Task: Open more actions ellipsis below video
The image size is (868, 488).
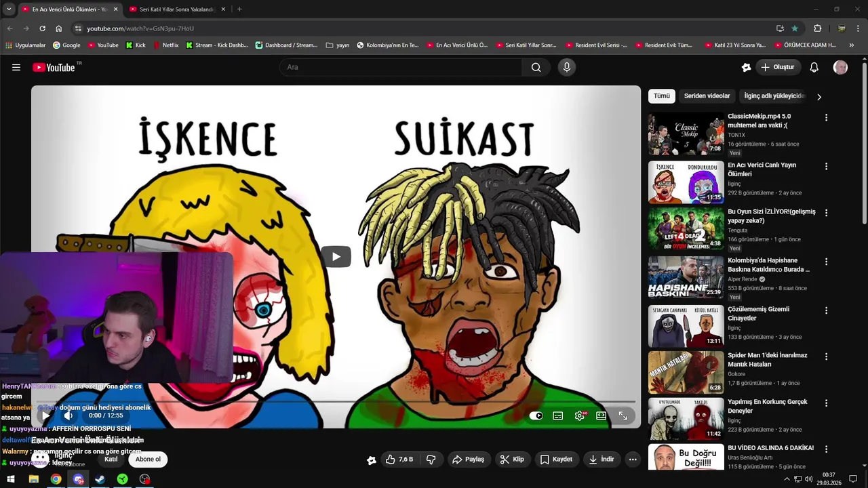Action: pyautogui.click(x=633, y=459)
